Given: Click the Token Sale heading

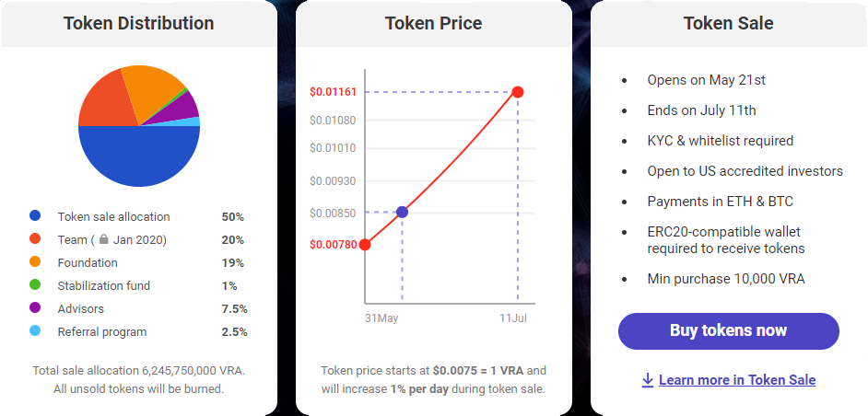Looking at the screenshot, I should [728, 23].
